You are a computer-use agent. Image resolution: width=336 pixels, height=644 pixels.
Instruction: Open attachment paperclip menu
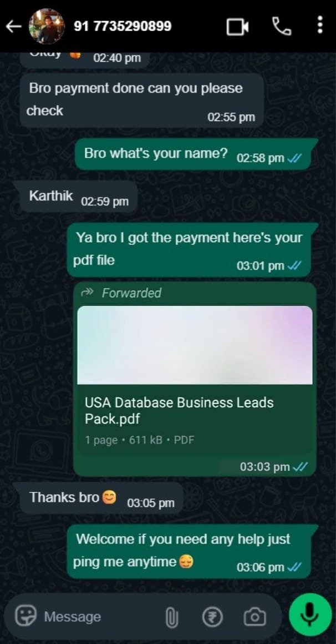pyautogui.click(x=172, y=617)
